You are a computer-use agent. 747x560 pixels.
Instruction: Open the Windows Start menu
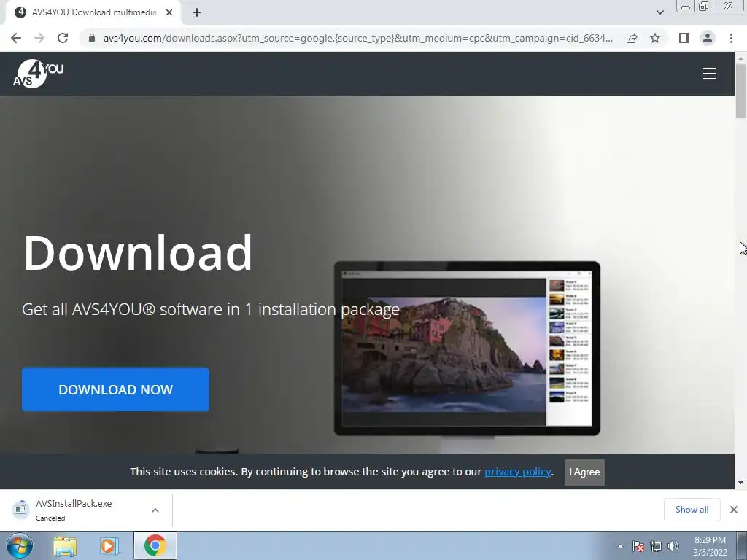(x=19, y=545)
